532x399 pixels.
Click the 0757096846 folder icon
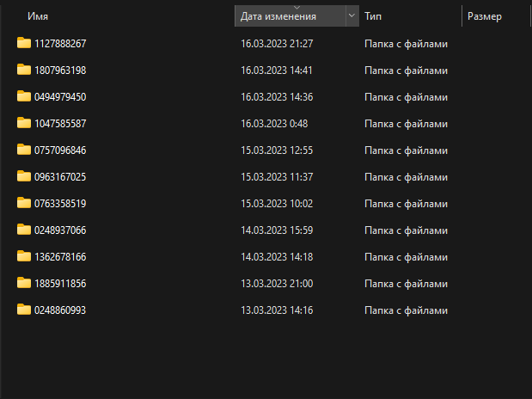tap(24, 150)
